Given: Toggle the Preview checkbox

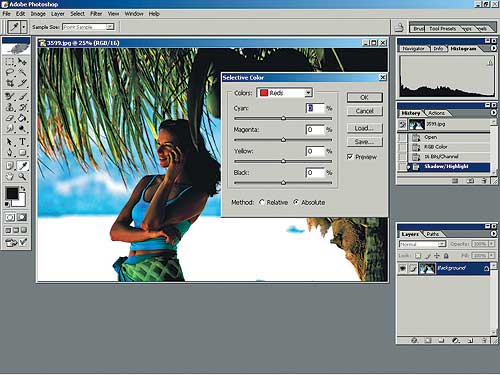Looking at the screenshot, I should pyautogui.click(x=350, y=157).
